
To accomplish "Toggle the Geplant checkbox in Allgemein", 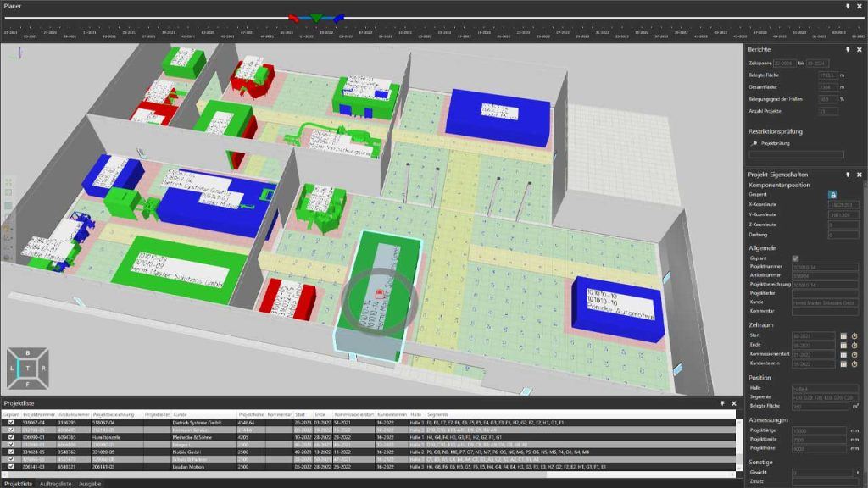I will coord(795,258).
